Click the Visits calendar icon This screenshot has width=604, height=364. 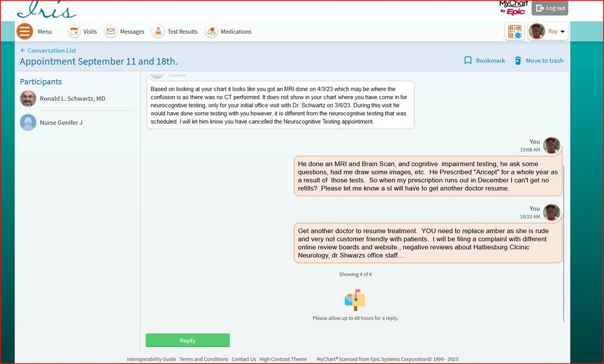point(74,31)
